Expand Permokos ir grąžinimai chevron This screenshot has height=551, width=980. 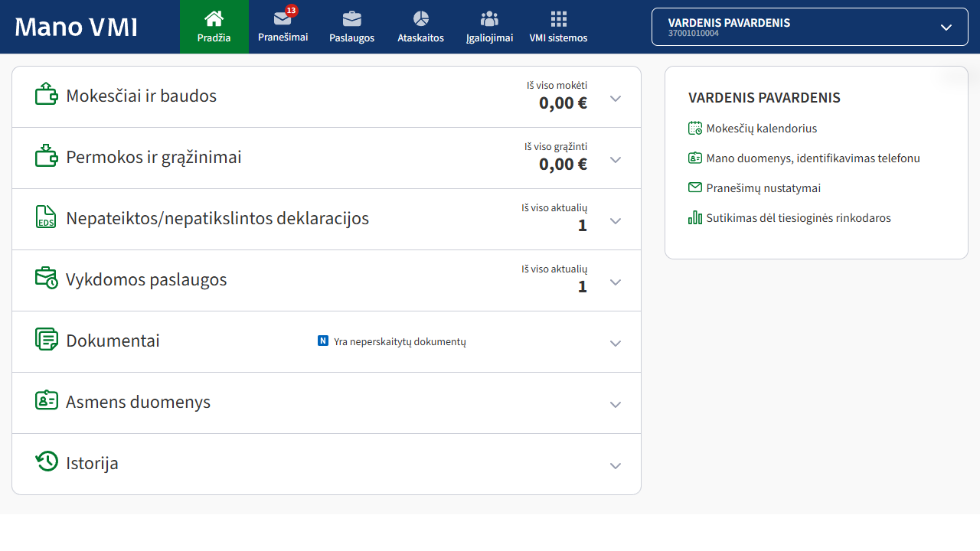[616, 160]
